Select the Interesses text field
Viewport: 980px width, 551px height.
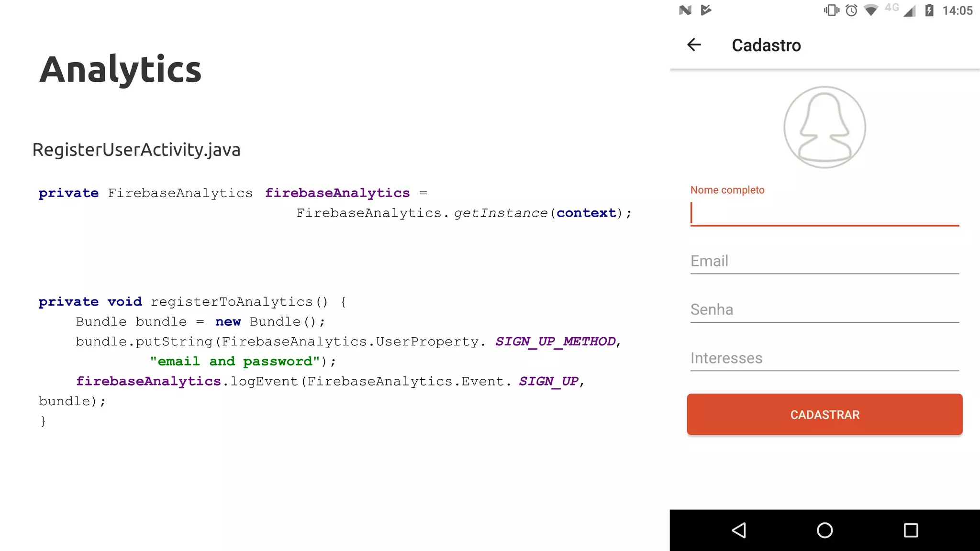pos(824,358)
